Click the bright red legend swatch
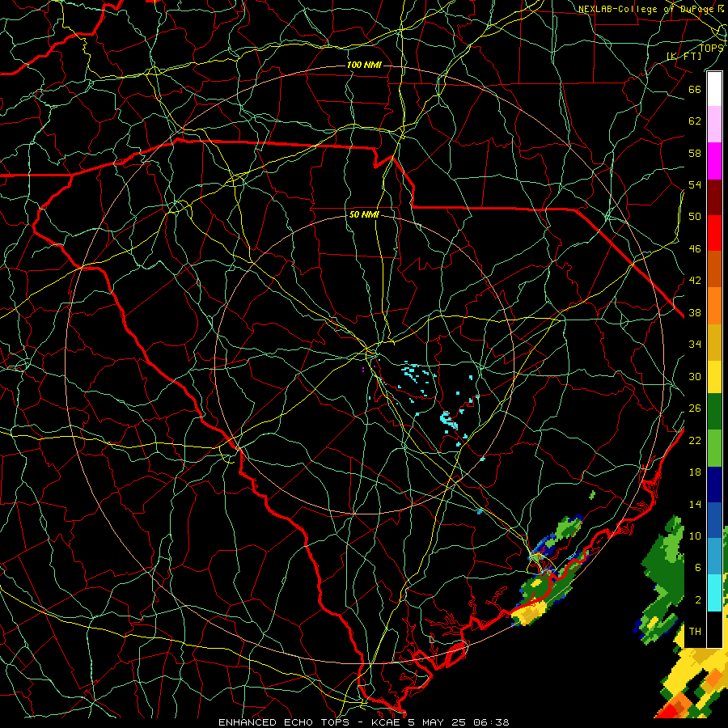The image size is (728, 728). [x=714, y=233]
